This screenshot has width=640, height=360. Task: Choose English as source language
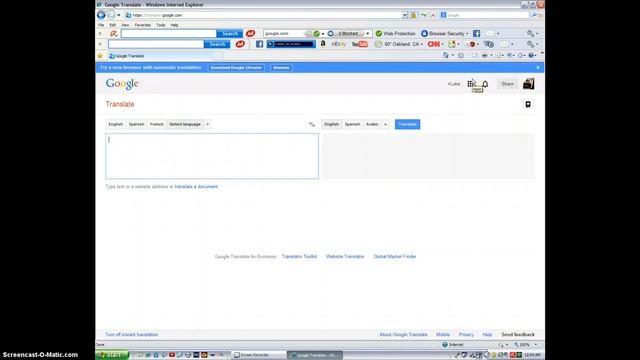tap(116, 124)
